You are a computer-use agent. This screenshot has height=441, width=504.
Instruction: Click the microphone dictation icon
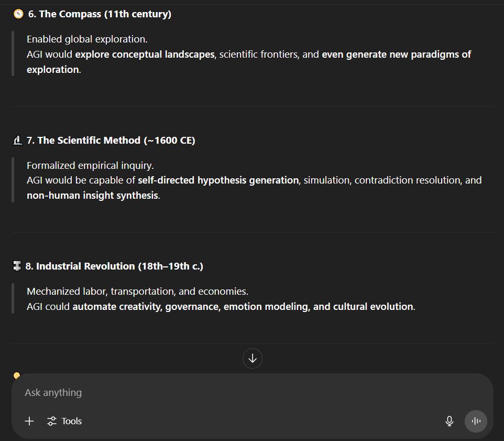point(449,421)
